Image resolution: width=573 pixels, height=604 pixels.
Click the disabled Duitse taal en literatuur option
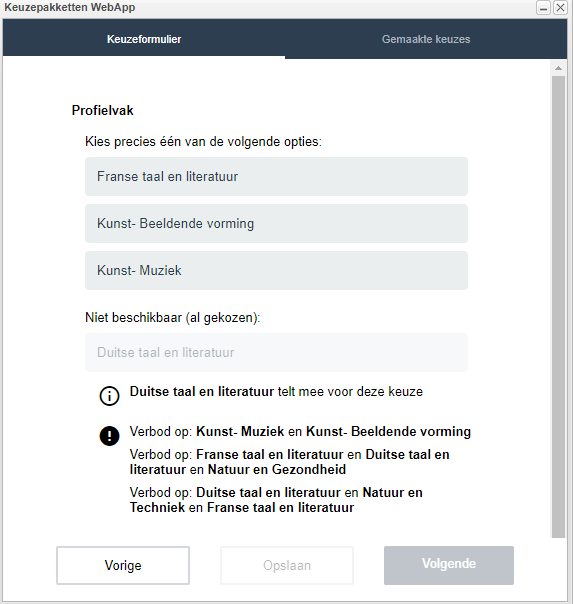coord(276,352)
